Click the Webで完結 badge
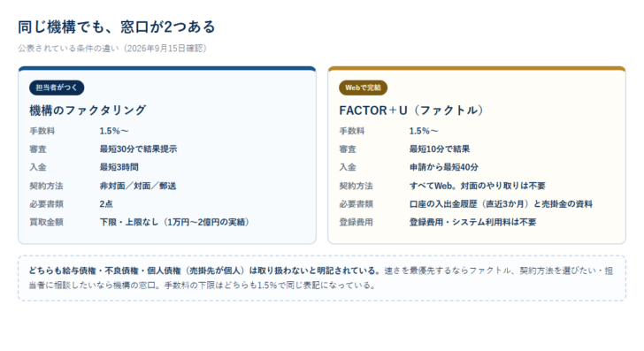644x351 pixels. click(363, 88)
